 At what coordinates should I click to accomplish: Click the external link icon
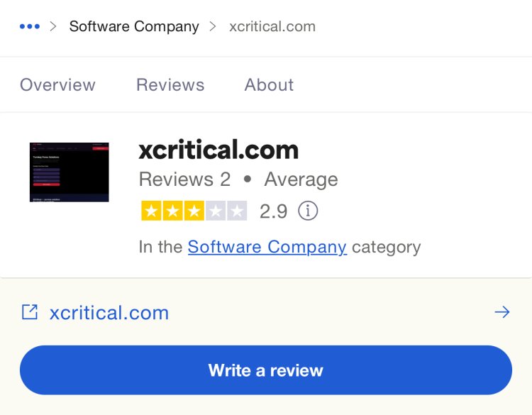(30, 312)
